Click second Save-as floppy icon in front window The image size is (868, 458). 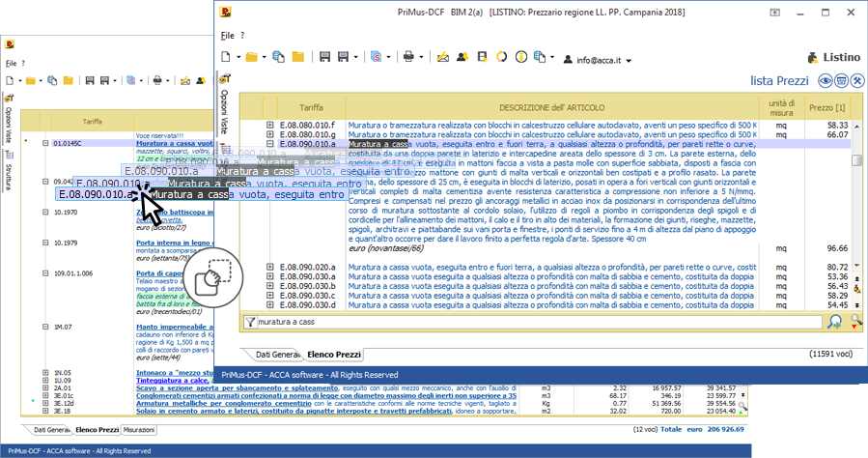click(x=343, y=56)
